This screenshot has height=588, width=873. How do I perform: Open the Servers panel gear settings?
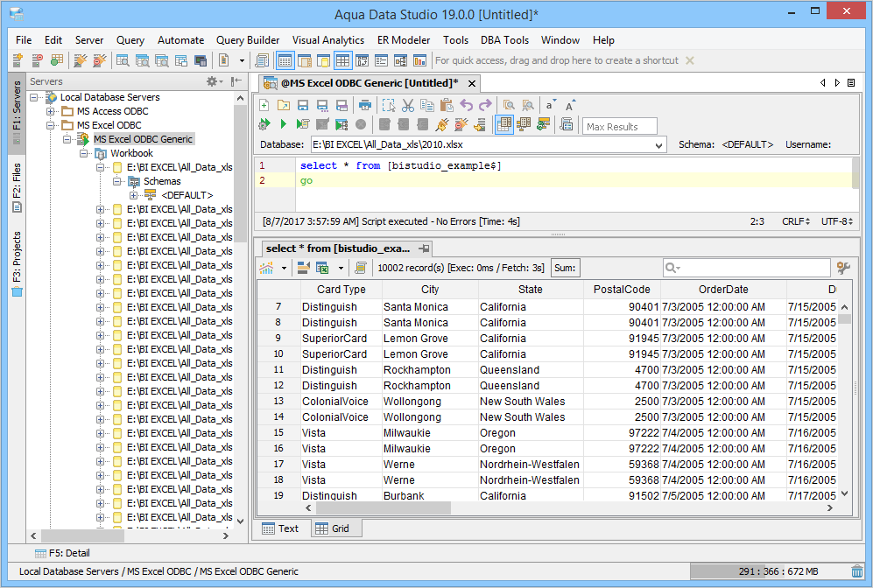(213, 81)
